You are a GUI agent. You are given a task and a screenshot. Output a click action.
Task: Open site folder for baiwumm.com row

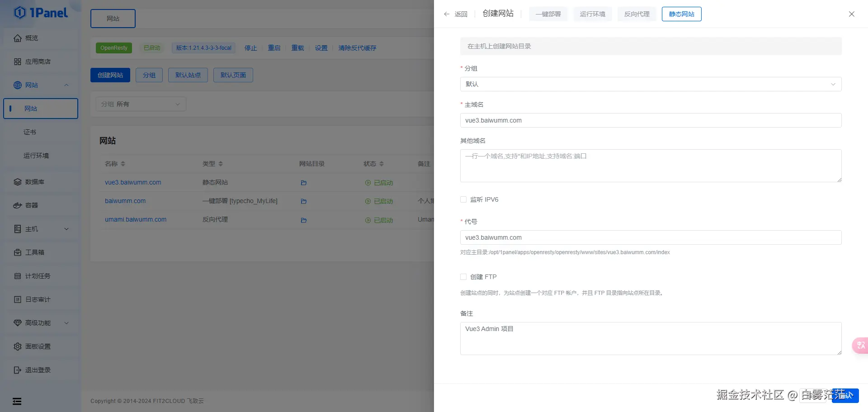(304, 201)
